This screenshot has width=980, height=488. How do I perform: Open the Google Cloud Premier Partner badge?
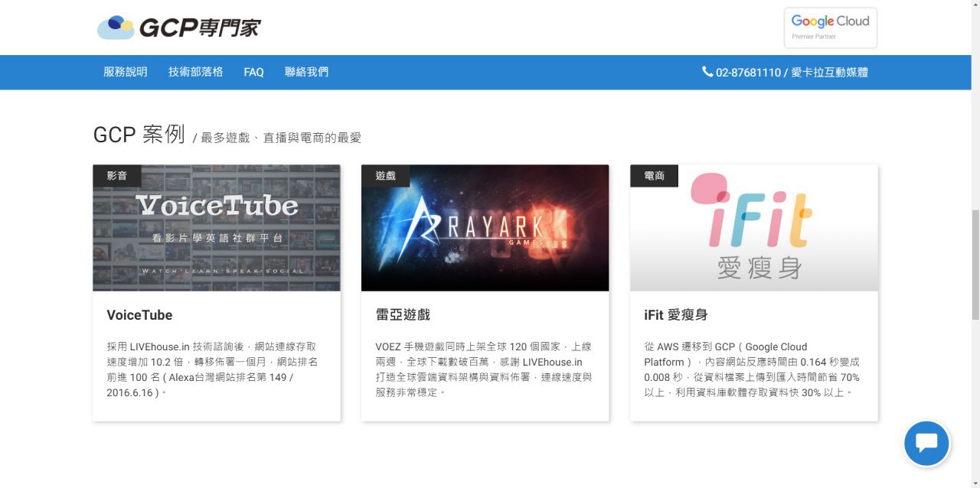(x=830, y=28)
